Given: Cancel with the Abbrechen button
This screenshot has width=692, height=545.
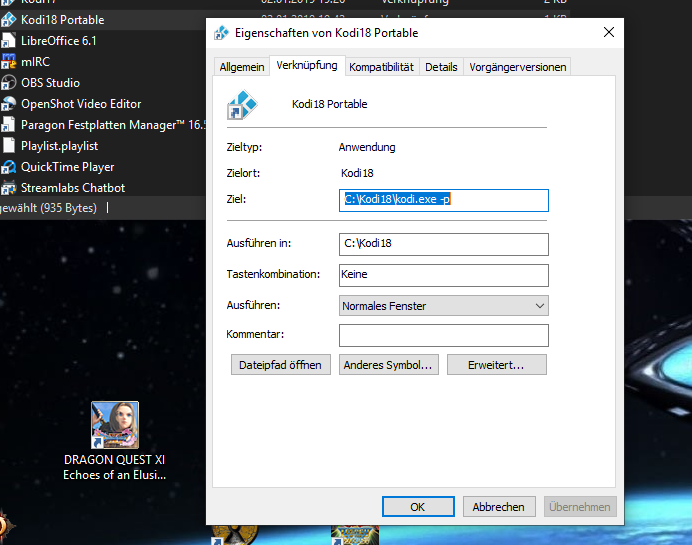Looking at the screenshot, I should pos(499,507).
